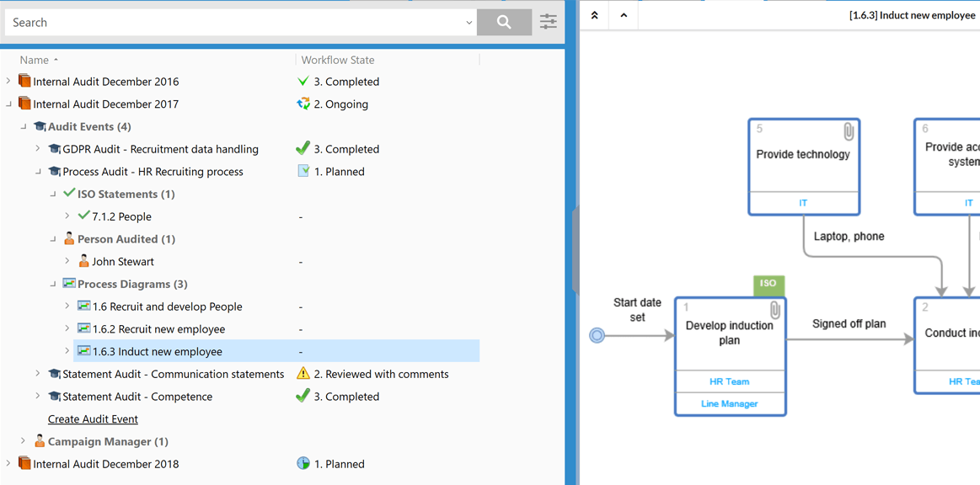This screenshot has height=485, width=980.
Task: Click the Campaign Manager person icon
Action: [x=40, y=440]
